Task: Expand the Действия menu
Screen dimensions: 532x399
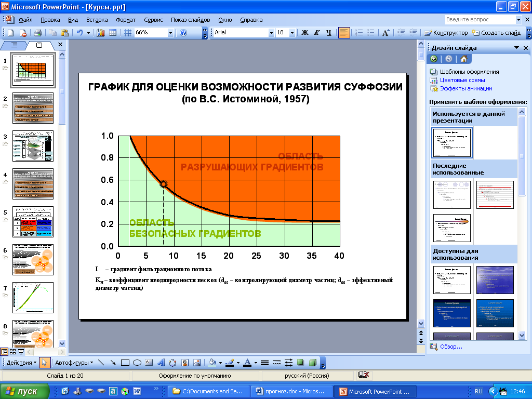Action: point(21,363)
